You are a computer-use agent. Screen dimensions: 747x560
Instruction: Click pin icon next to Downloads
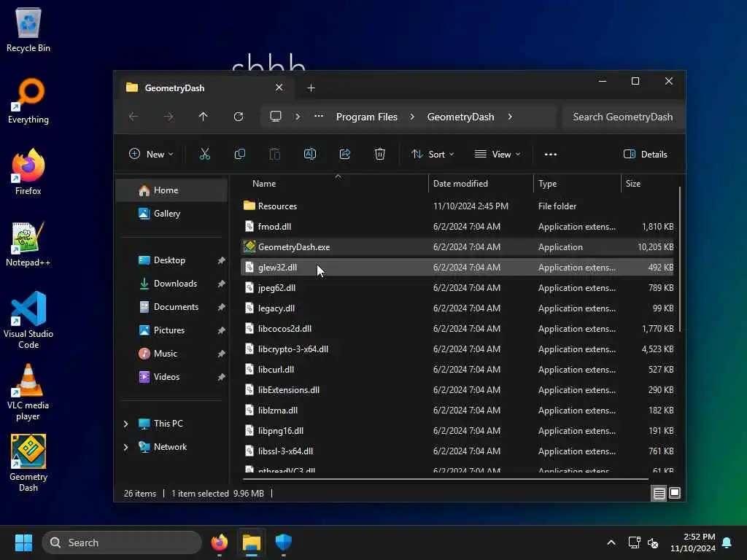222,284
